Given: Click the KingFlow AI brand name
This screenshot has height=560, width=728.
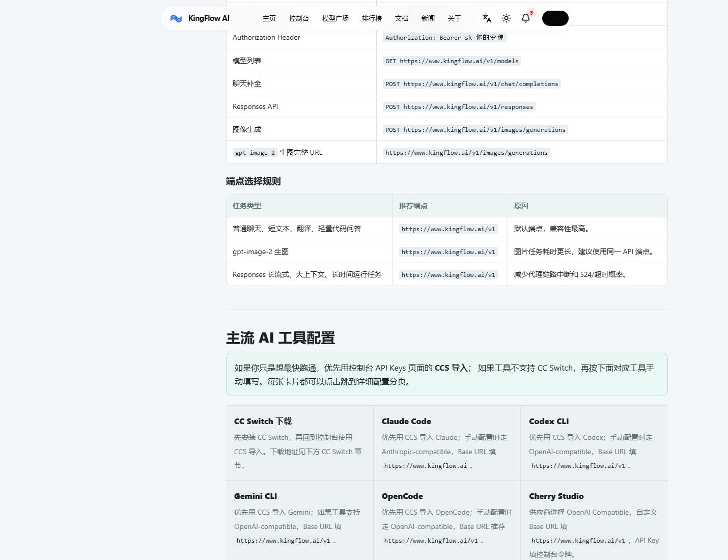Looking at the screenshot, I should [209, 18].
